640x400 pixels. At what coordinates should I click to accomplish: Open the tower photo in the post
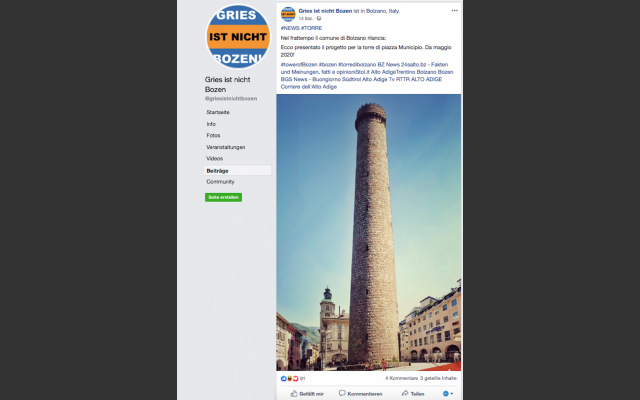coord(369,232)
